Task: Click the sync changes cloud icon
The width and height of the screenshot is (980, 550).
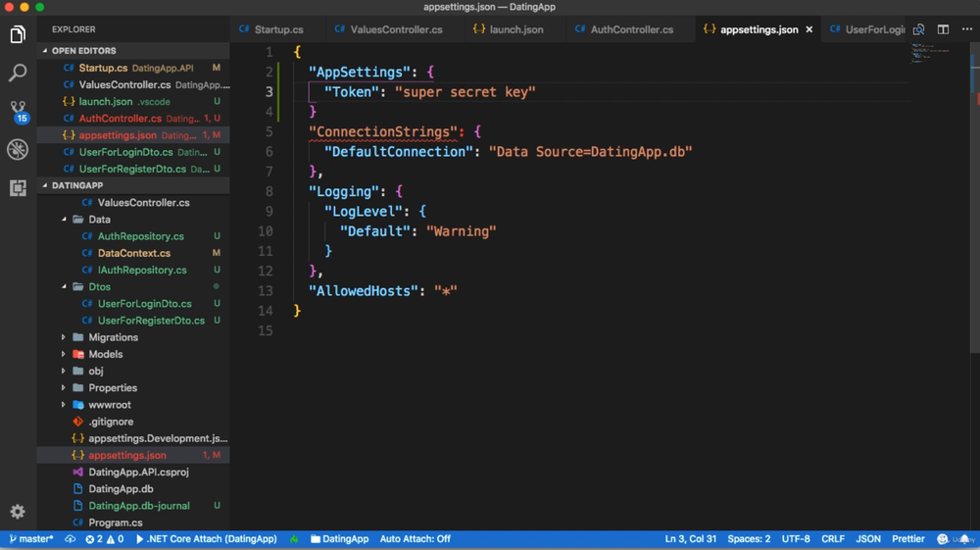Action: point(70,539)
